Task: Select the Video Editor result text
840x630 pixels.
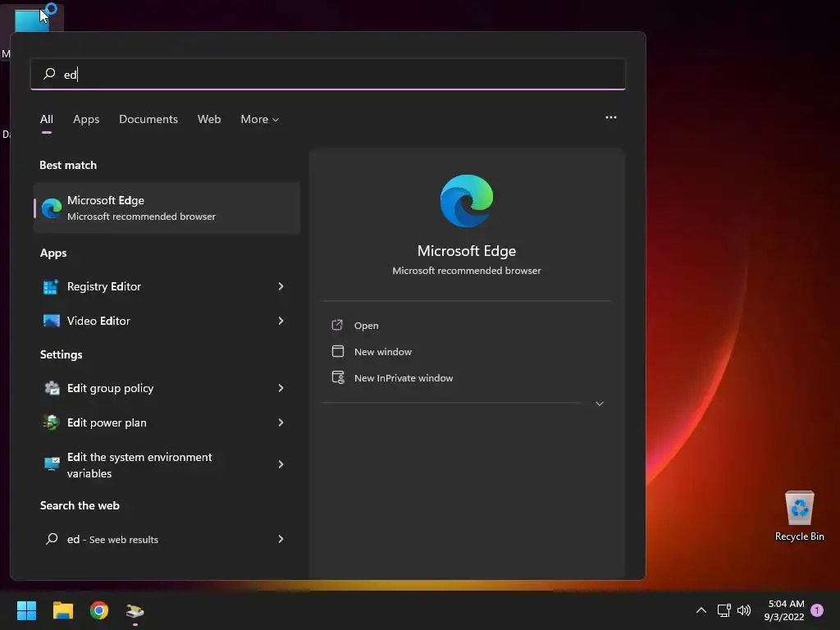Action: coord(98,321)
